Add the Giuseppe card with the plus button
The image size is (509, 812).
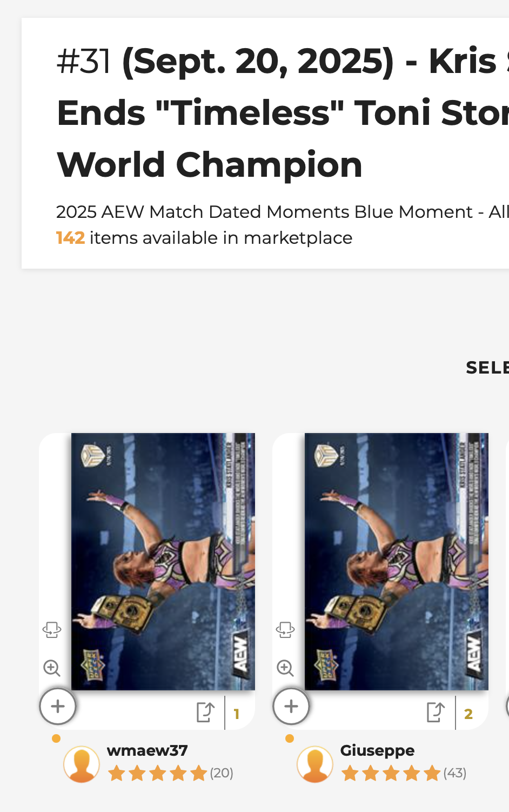coord(291,706)
